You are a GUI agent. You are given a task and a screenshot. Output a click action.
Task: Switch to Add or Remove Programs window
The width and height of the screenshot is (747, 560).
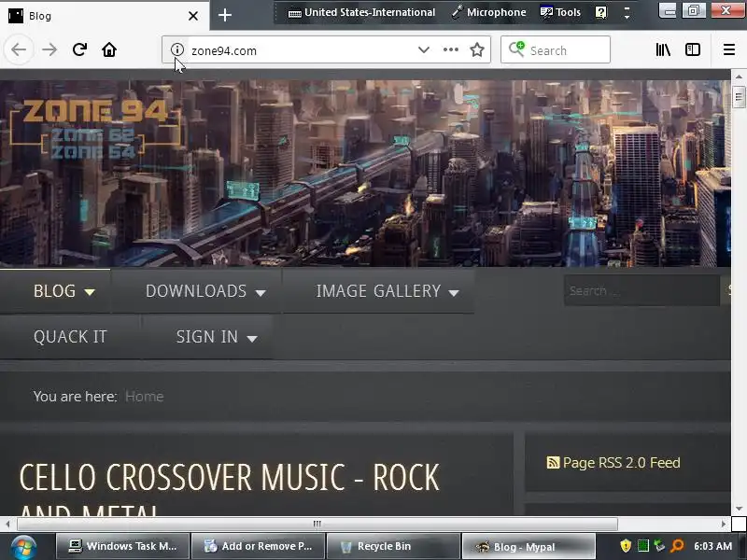(x=258, y=546)
